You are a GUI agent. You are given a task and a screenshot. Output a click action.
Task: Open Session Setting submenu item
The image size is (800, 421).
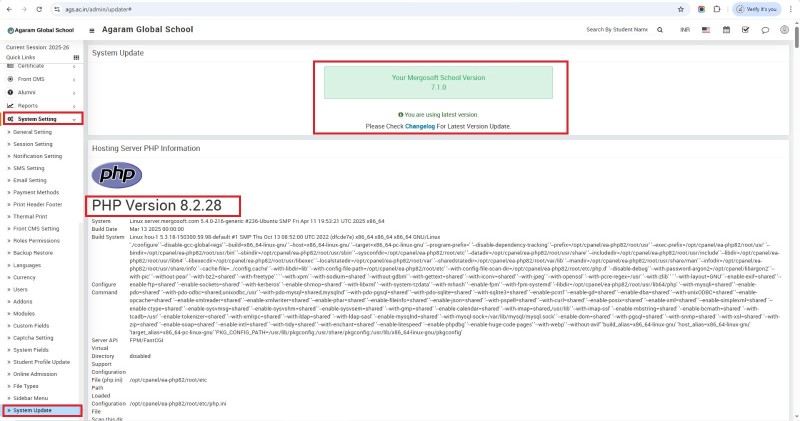33,144
